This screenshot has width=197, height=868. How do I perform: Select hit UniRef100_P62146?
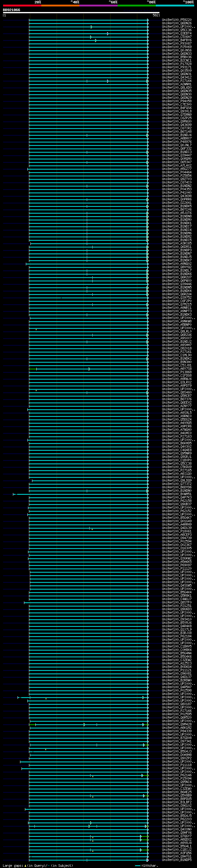tap(177, 775)
